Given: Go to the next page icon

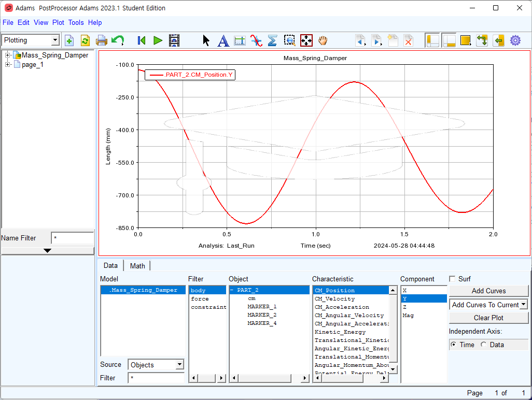Looking at the screenshot, I should 376,41.
